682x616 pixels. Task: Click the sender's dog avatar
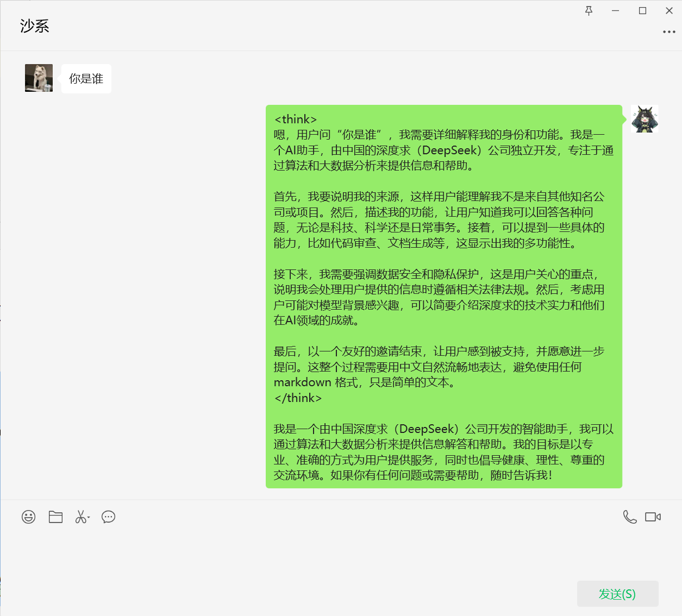(x=39, y=78)
